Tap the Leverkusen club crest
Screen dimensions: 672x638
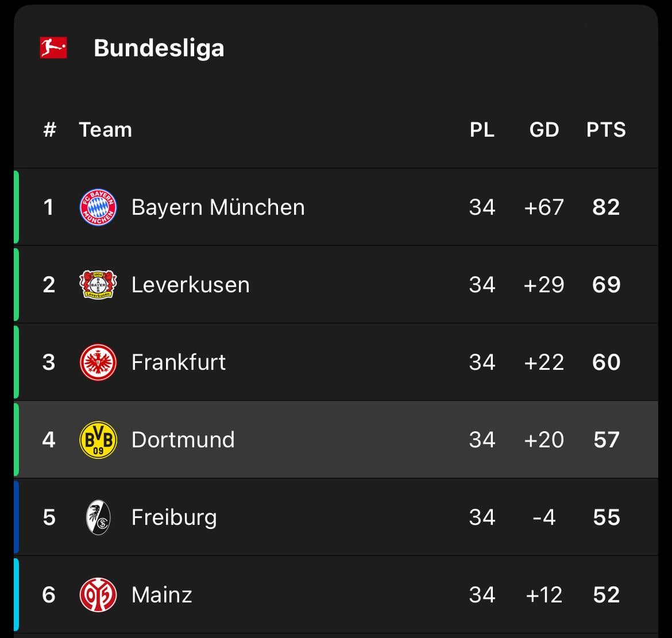tap(98, 285)
